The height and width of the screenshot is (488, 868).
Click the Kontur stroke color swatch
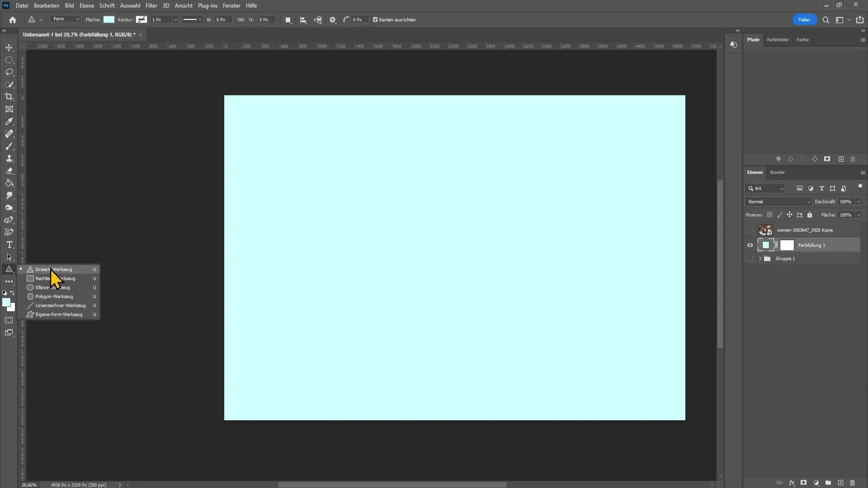coord(142,19)
